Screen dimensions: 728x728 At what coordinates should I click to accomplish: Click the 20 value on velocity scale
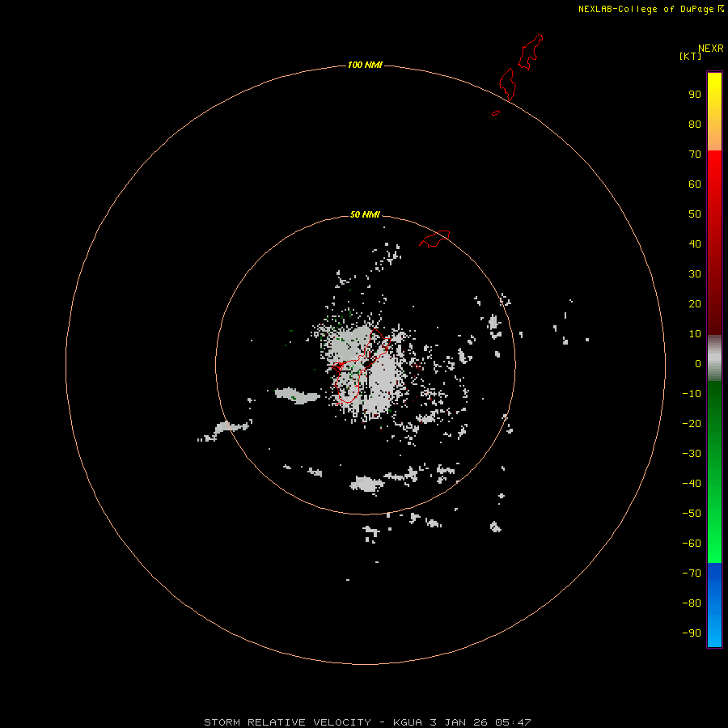point(695,304)
